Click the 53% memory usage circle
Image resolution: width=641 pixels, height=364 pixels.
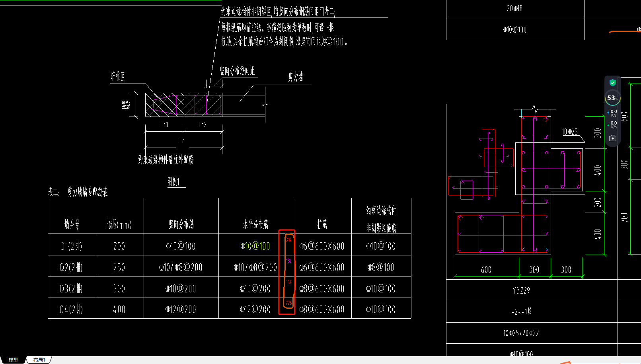pyautogui.click(x=612, y=98)
